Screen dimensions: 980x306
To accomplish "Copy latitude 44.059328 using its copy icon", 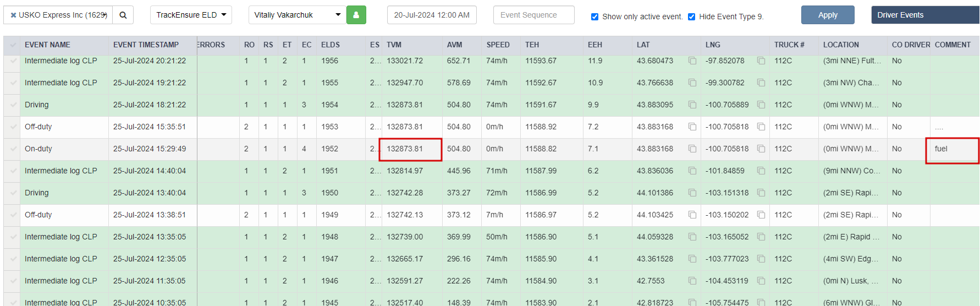I will point(692,237).
